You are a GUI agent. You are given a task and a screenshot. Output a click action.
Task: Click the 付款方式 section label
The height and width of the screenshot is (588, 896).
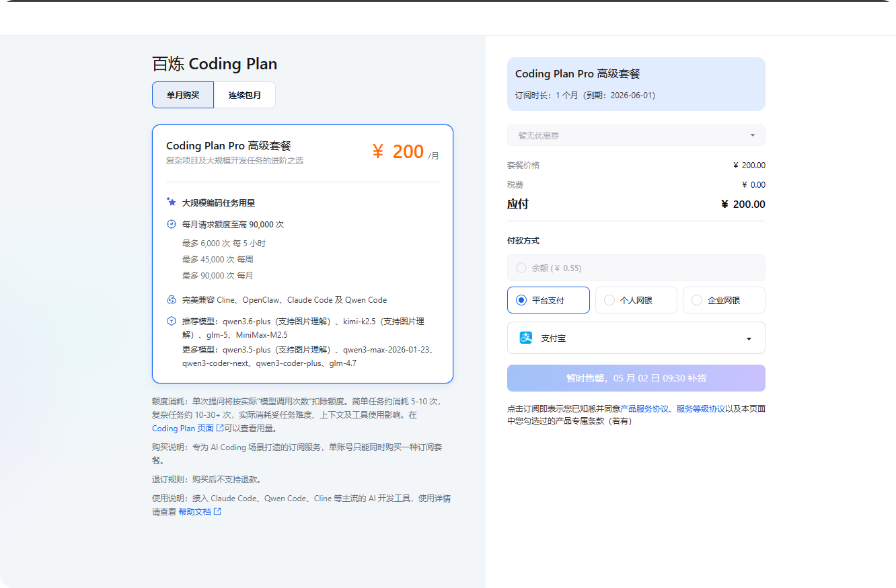coord(523,241)
